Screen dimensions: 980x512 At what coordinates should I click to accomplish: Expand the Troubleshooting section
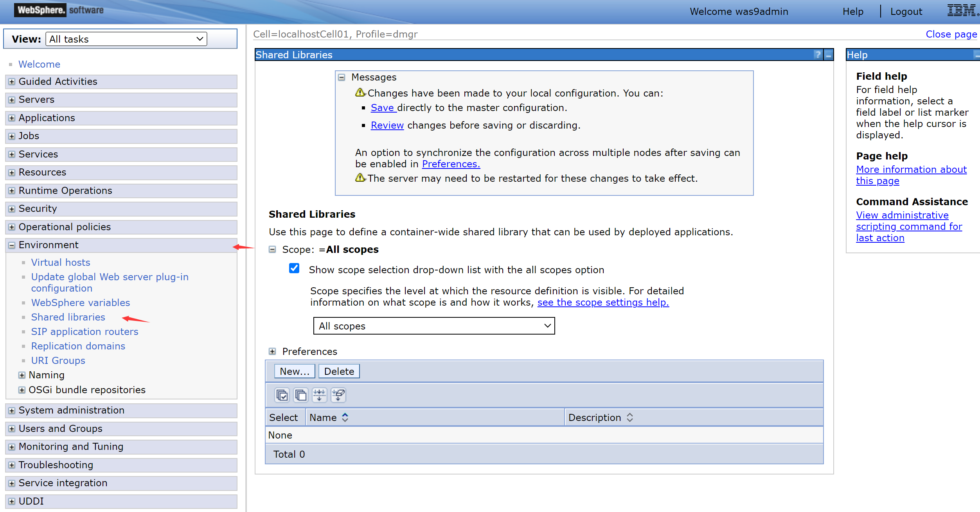coord(12,465)
